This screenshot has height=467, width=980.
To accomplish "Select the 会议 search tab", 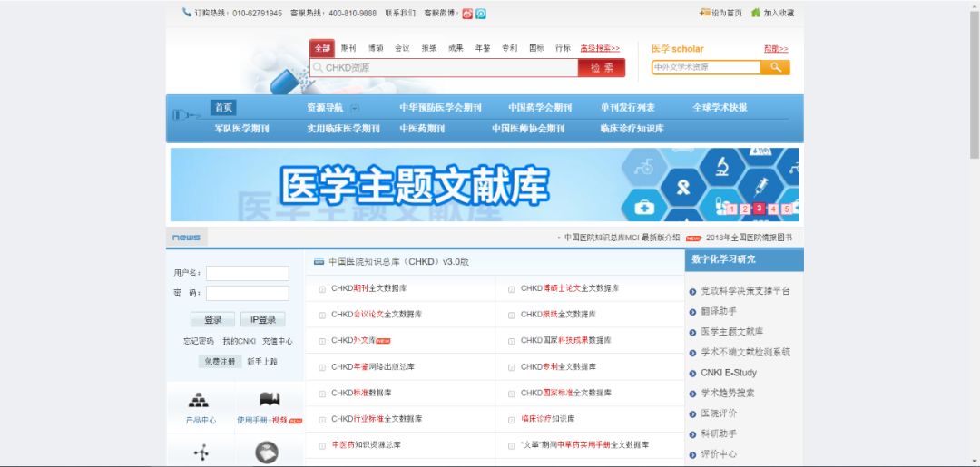I will (x=402, y=49).
